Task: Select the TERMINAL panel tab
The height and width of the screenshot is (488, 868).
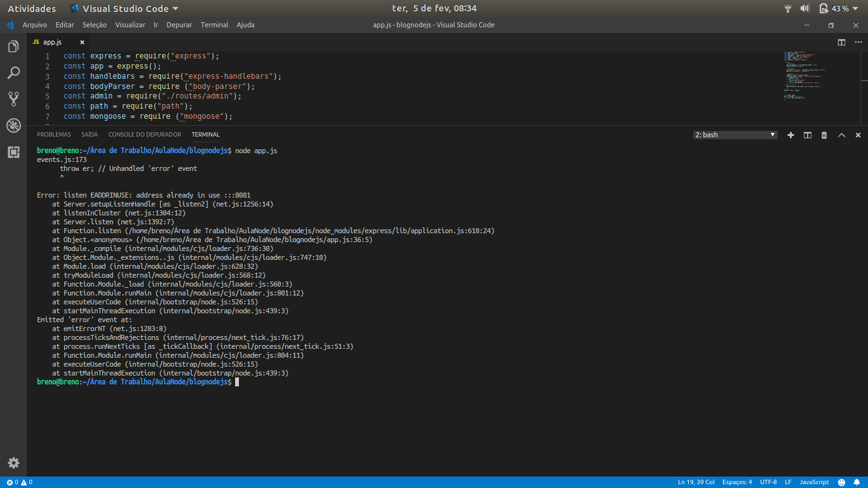Action: point(205,135)
